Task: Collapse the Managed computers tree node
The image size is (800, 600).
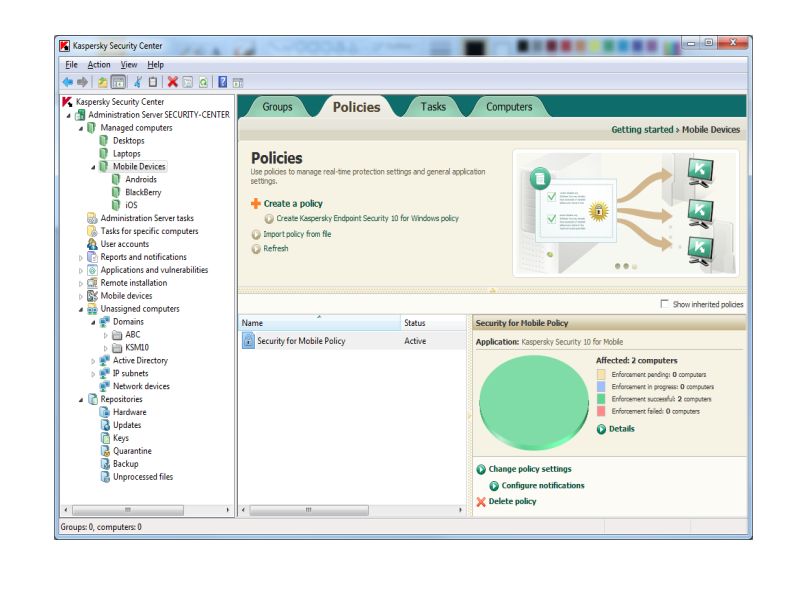Action: (81, 129)
